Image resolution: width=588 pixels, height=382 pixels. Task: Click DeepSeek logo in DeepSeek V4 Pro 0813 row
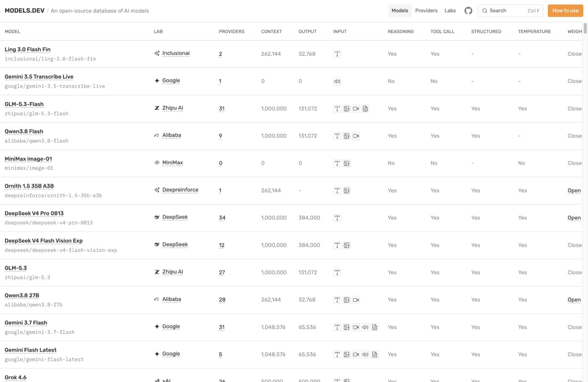click(157, 217)
